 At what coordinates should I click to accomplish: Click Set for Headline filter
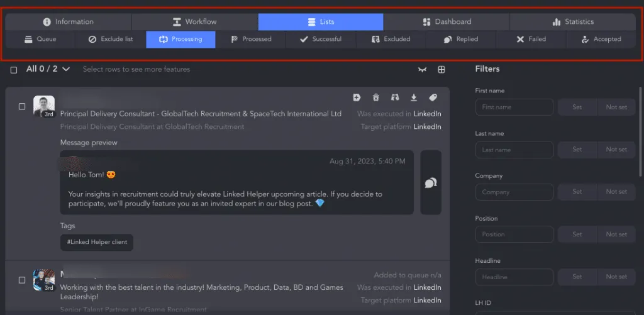[x=577, y=277]
